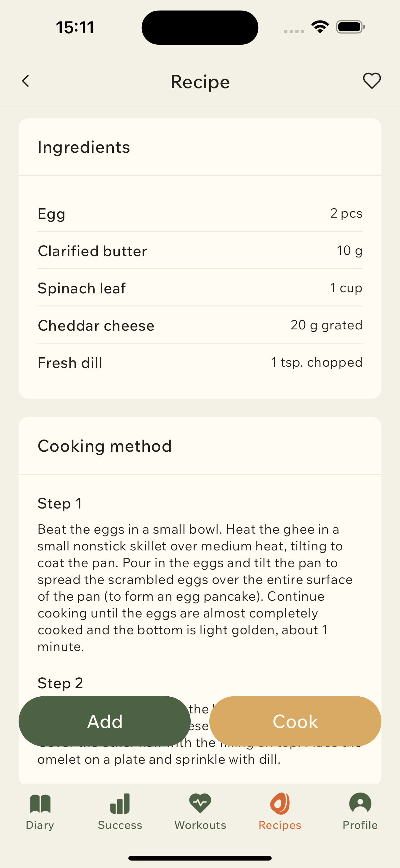Screen dimensions: 400x868
Task: Select the Egg ingredient row
Action: (200, 214)
